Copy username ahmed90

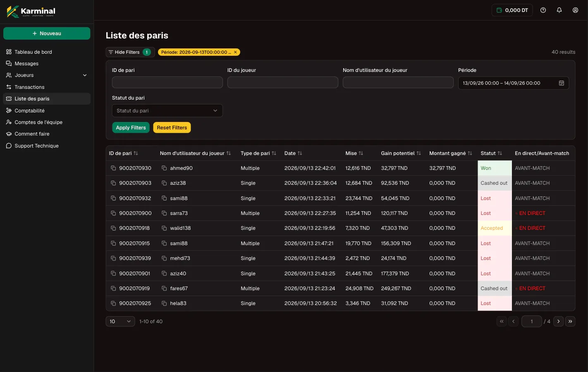pyautogui.click(x=164, y=168)
